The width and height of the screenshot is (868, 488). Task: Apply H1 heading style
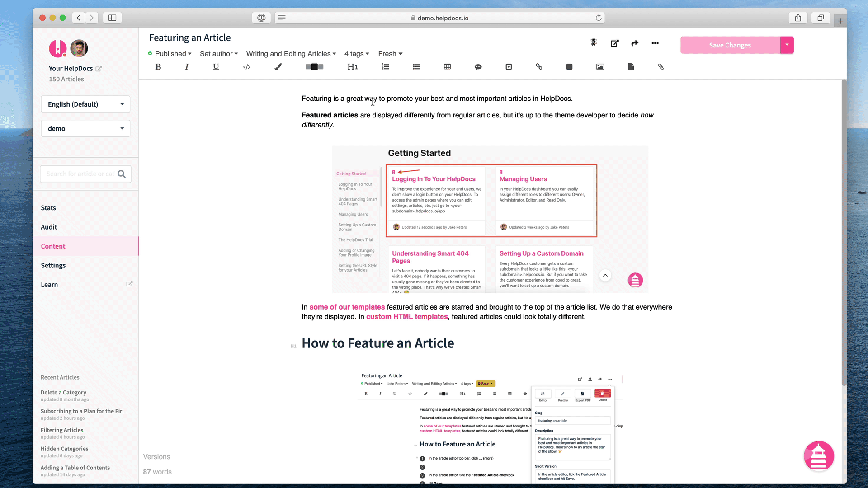[353, 67]
